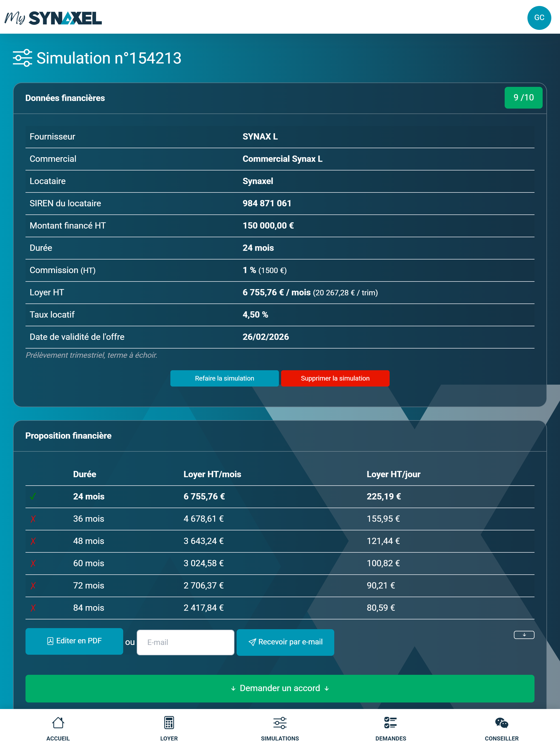The image size is (560, 747).
Task: Click the red X on 84 mois row
Action: click(33, 608)
